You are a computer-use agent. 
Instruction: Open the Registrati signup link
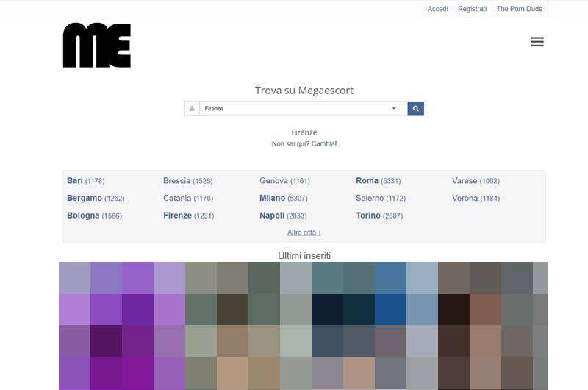pyautogui.click(x=472, y=9)
